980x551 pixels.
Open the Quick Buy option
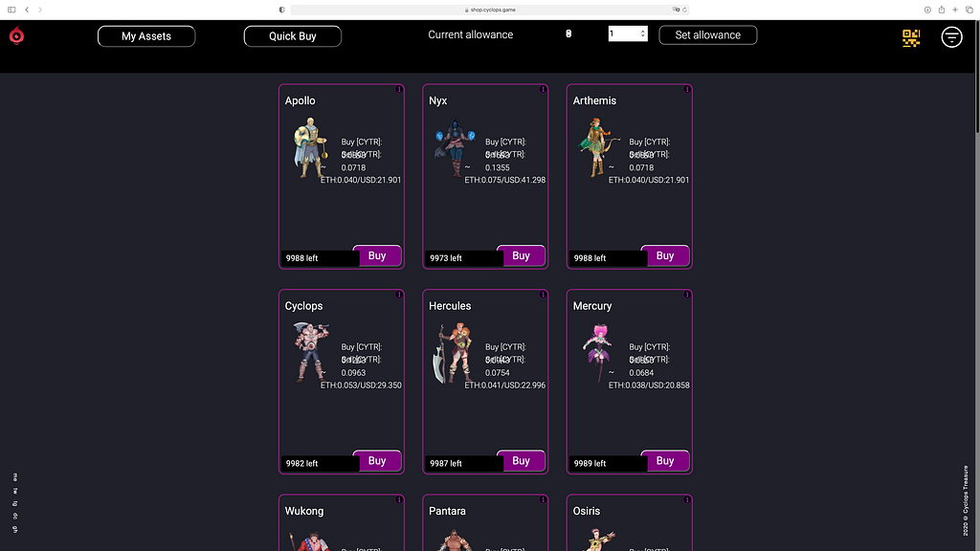click(x=293, y=36)
